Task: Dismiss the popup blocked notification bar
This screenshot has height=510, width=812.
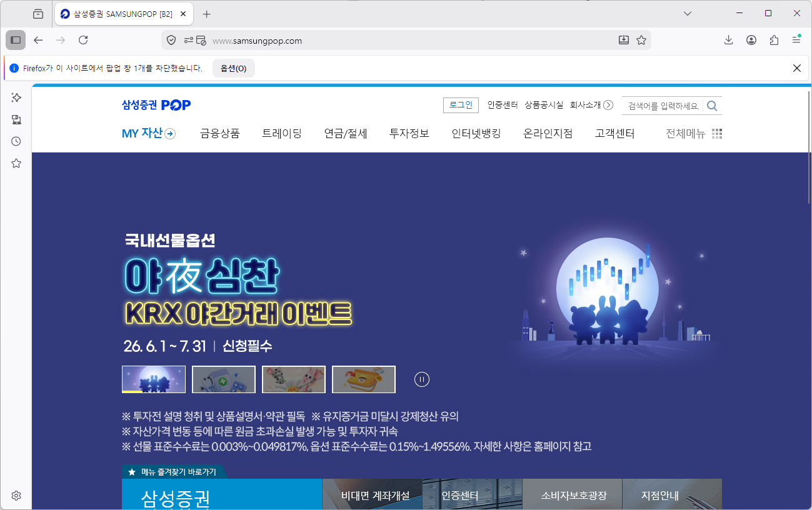Action: coord(797,68)
